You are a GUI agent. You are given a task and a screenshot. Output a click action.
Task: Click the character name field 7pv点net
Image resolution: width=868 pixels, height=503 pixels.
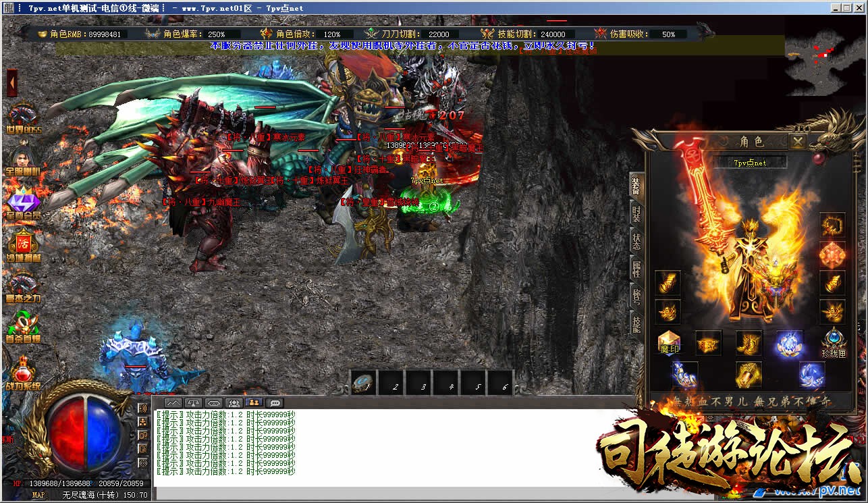click(751, 163)
